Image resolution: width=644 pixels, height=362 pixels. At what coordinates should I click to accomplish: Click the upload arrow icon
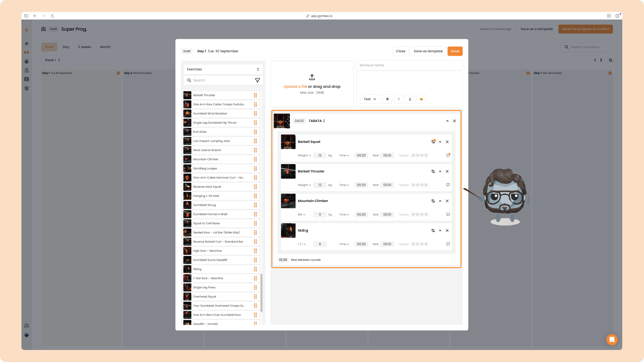pos(312,77)
